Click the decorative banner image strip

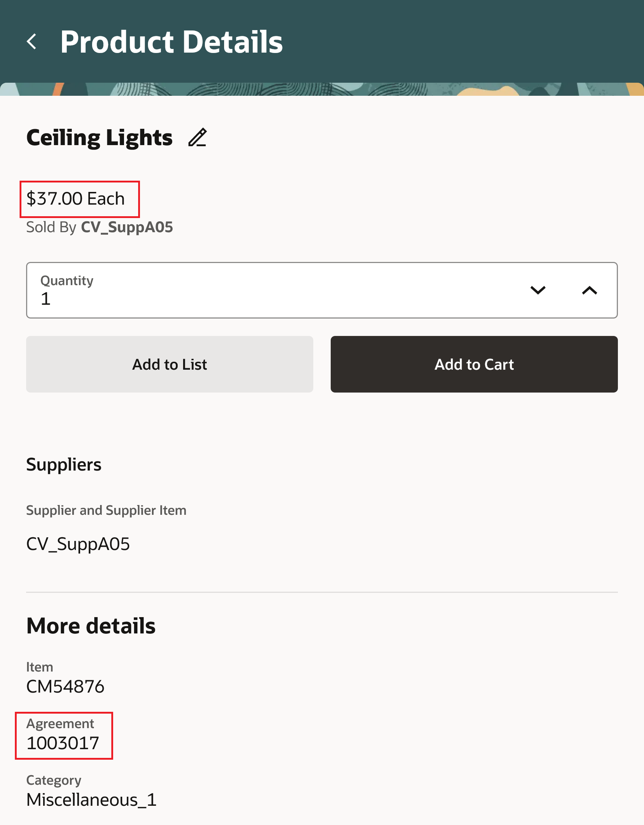pos(322,89)
